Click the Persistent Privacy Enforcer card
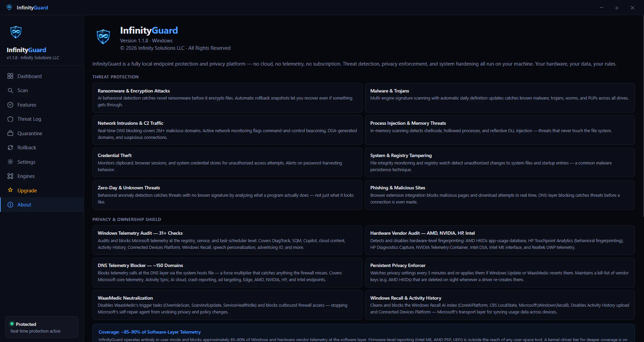This screenshot has width=644, height=342. pos(500,272)
